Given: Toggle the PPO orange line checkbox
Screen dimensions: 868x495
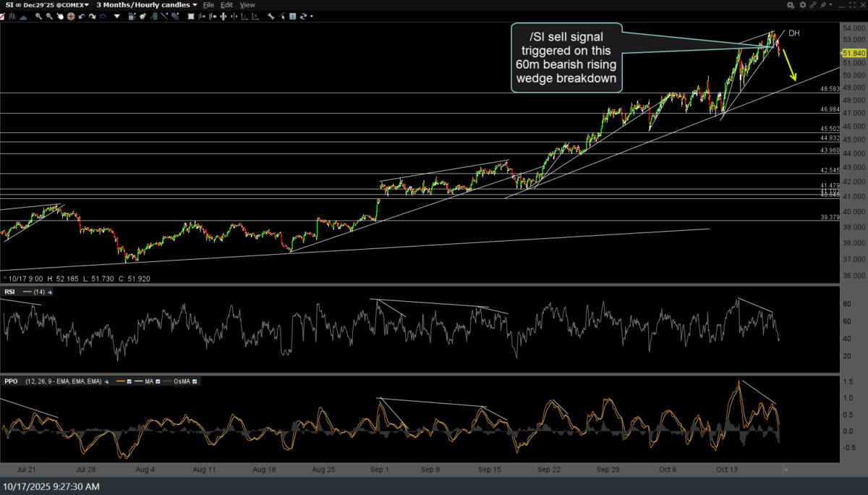Looking at the screenshot, I should tap(129, 381).
